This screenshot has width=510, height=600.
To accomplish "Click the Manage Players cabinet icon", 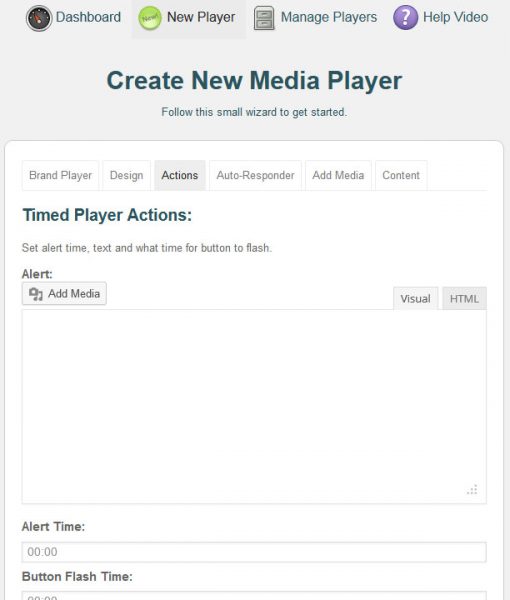I will (264, 18).
